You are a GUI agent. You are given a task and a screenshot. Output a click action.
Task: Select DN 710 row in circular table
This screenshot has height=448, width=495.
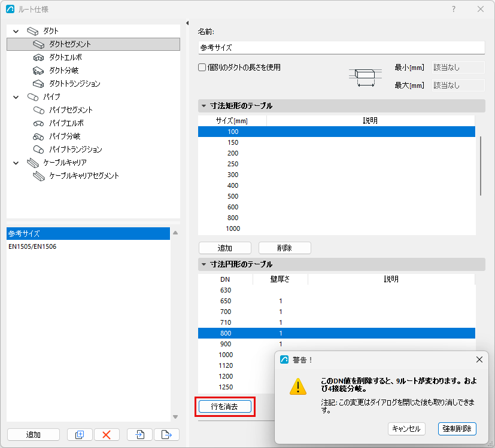coord(336,322)
